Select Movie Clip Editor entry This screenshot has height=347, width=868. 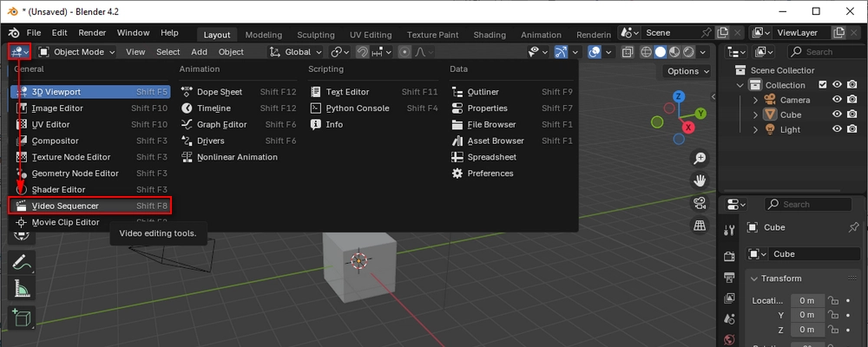(91, 222)
